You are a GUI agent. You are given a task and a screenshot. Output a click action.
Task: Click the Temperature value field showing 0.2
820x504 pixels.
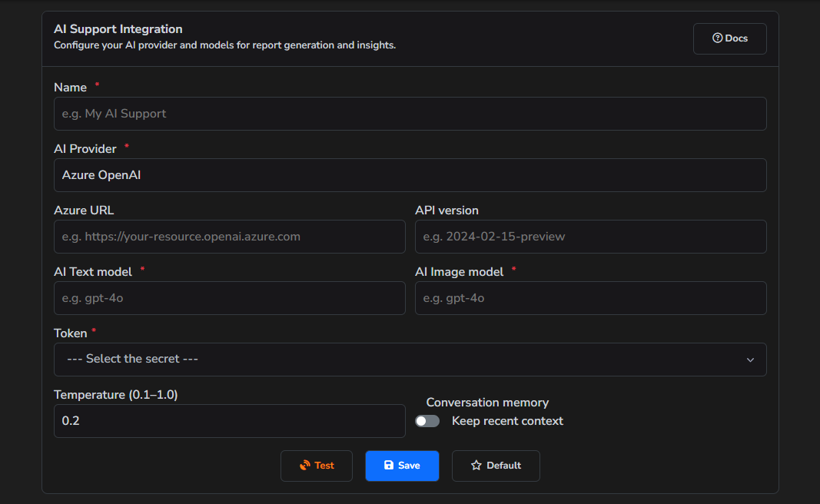[x=229, y=421]
